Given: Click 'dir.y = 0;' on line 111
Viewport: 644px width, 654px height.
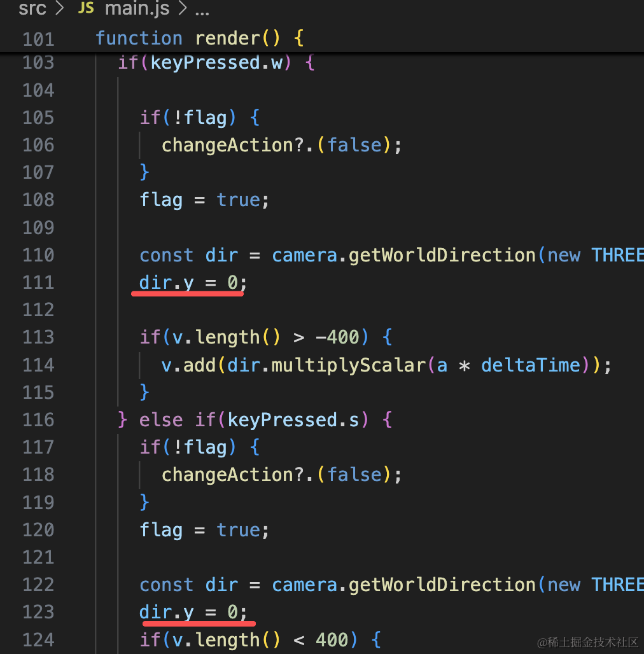Looking at the screenshot, I should [193, 282].
